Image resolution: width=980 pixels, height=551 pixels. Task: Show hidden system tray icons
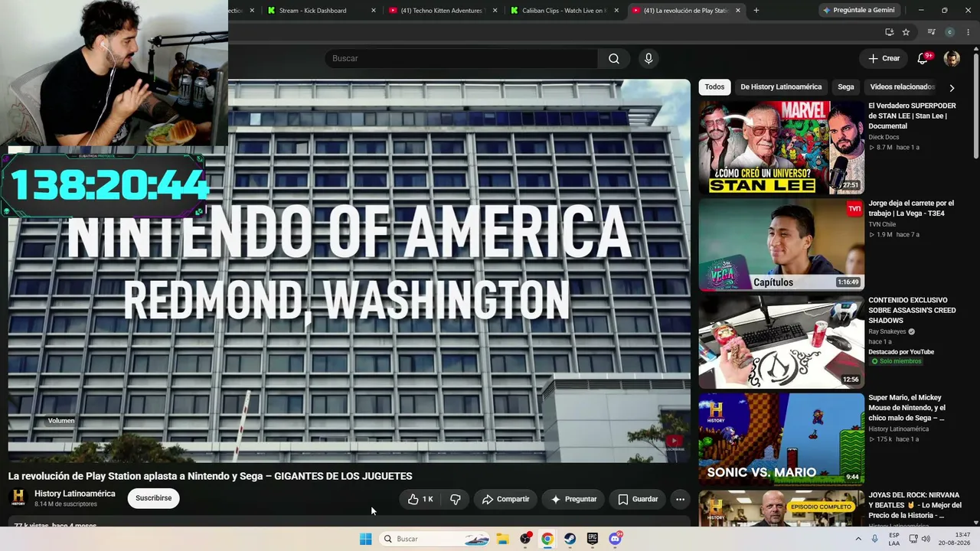click(858, 539)
